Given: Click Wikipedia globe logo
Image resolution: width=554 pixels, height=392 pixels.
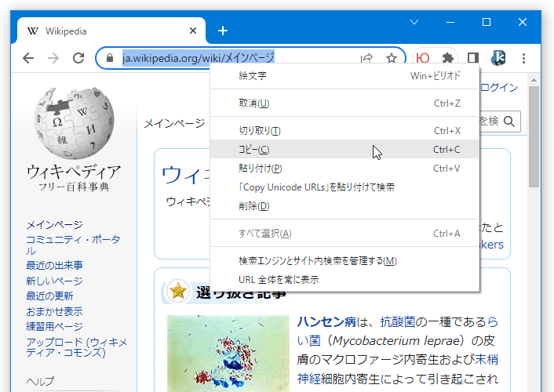Looking at the screenshot, I should click(74, 122).
